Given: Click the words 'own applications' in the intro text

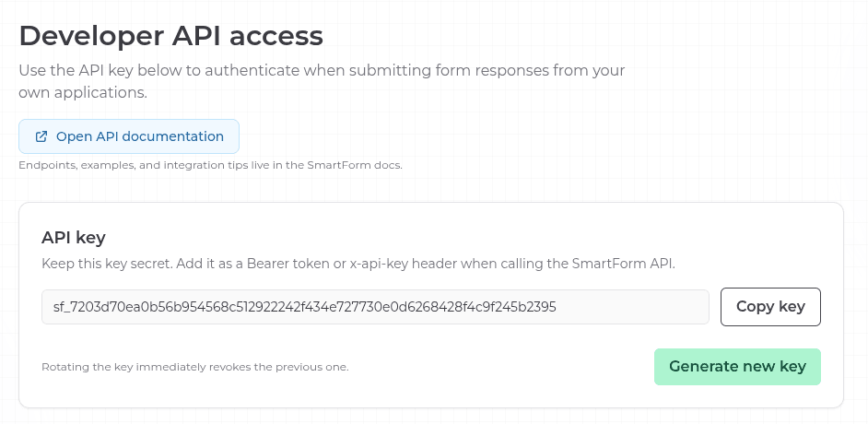Looking at the screenshot, I should 82,93.
